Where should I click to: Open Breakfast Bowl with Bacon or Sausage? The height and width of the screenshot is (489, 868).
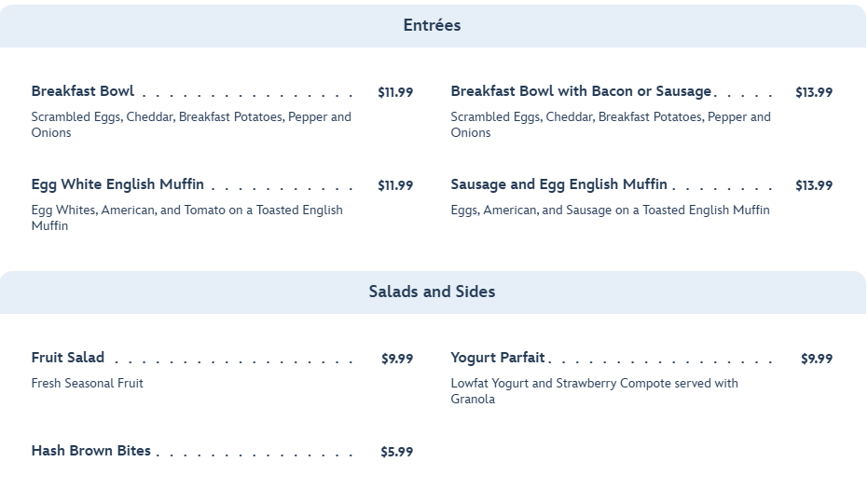(581, 91)
